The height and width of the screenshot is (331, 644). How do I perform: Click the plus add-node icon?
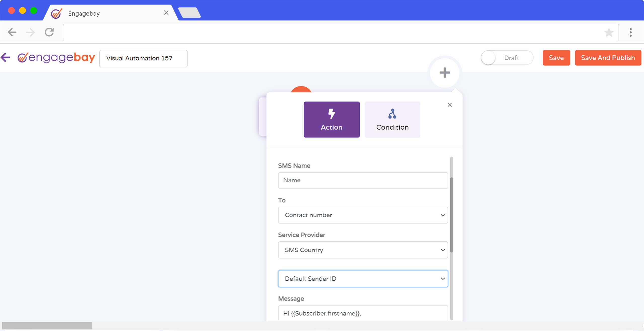click(445, 73)
